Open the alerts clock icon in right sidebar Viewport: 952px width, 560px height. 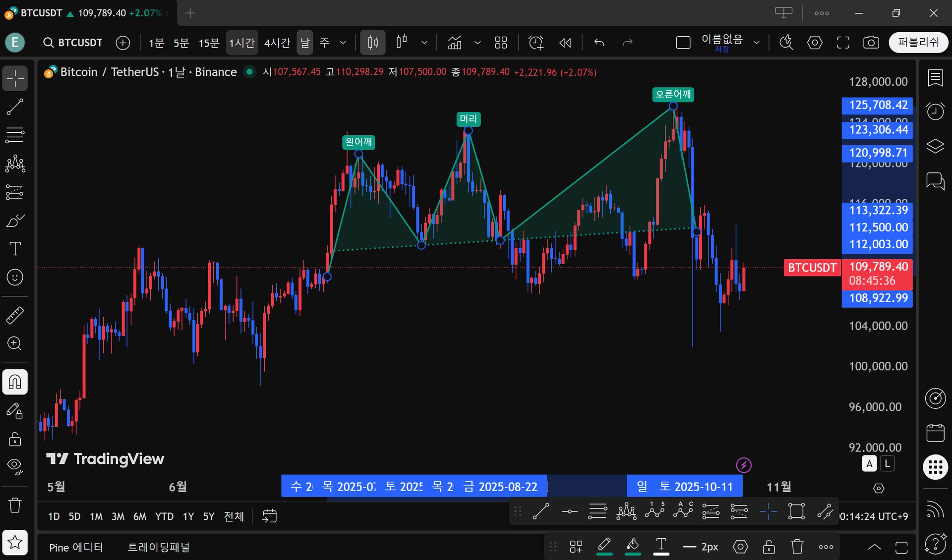[x=935, y=112]
